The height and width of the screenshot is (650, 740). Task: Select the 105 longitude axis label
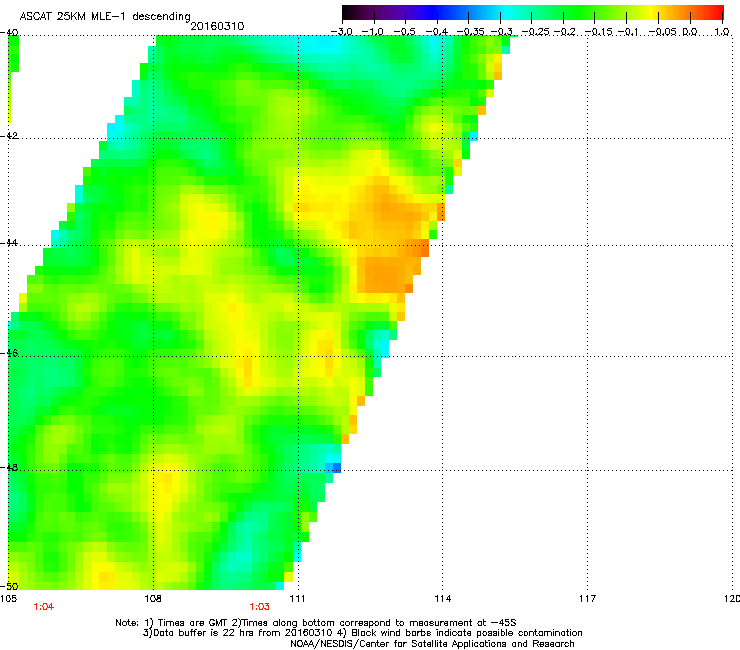[8, 599]
